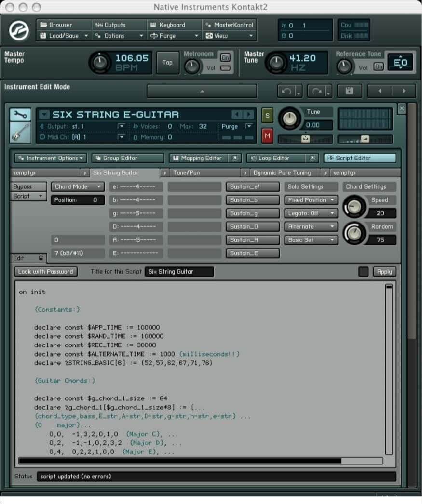The image size is (422, 504).
Task: Click the redo arrow icon
Action: point(316,91)
